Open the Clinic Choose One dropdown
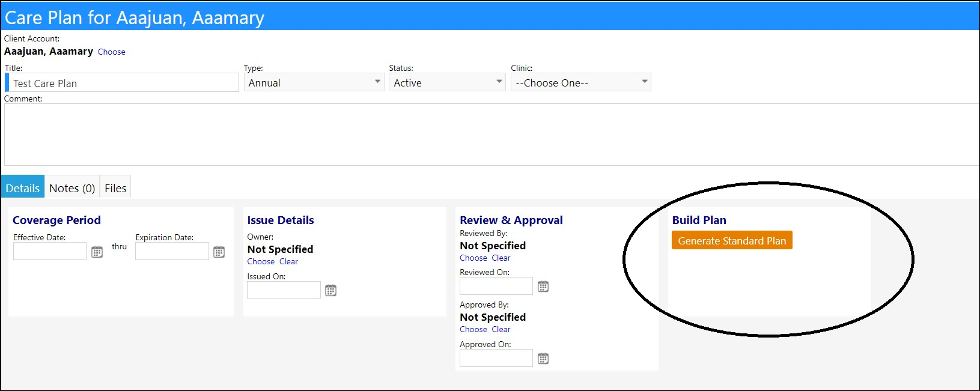 click(581, 82)
